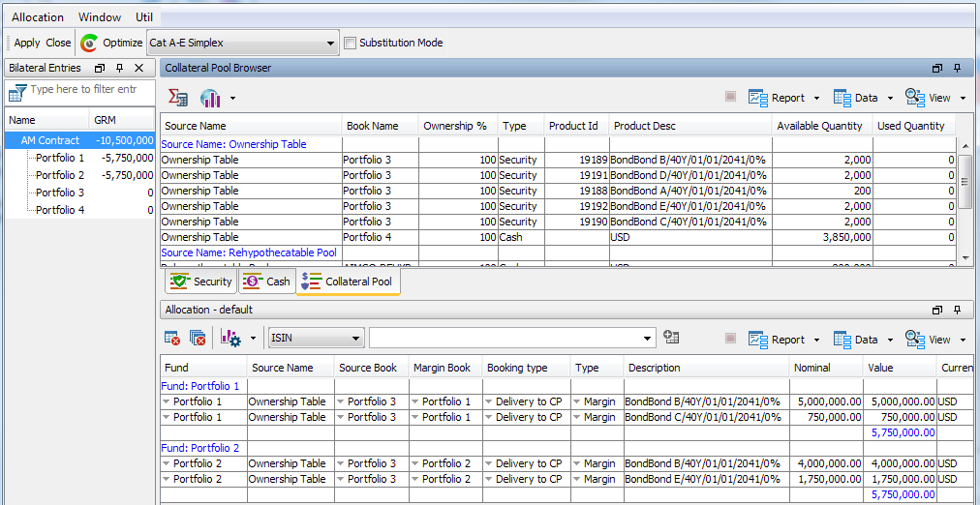This screenshot has height=505, width=980.
Task: Open Report dropdown arrow in Pool Browser
Action: point(816,98)
